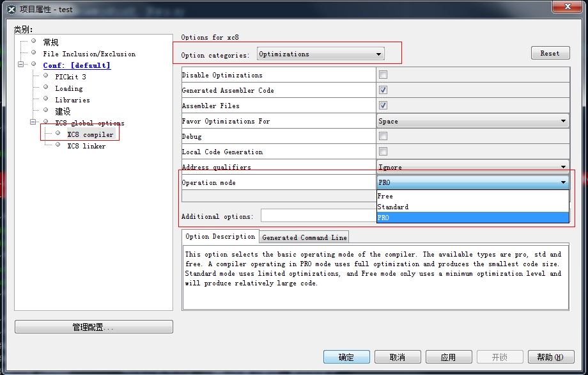Apply changes with 应用 button
The height and width of the screenshot is (375, 588).
click(449, 357)
